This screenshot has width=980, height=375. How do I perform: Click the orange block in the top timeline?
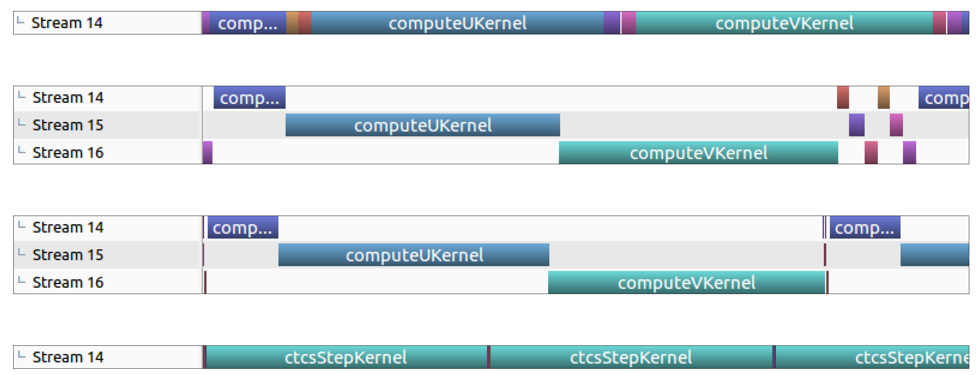[292, 23]
